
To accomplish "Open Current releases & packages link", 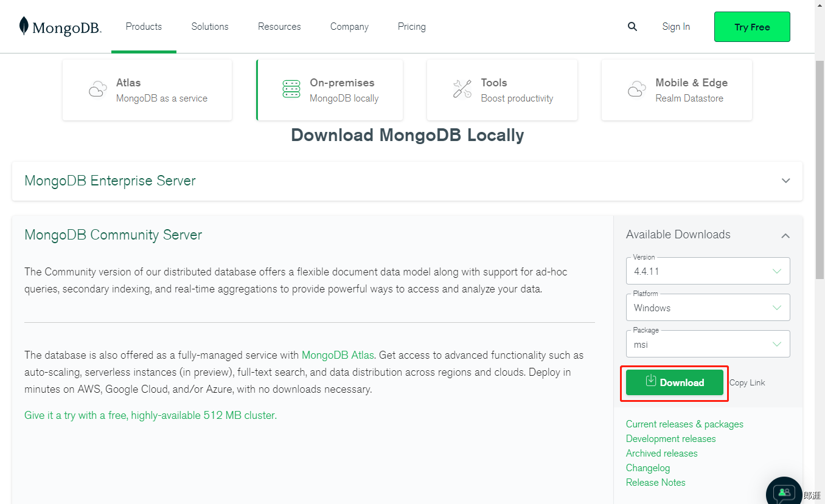I will (x=684, y=424).
